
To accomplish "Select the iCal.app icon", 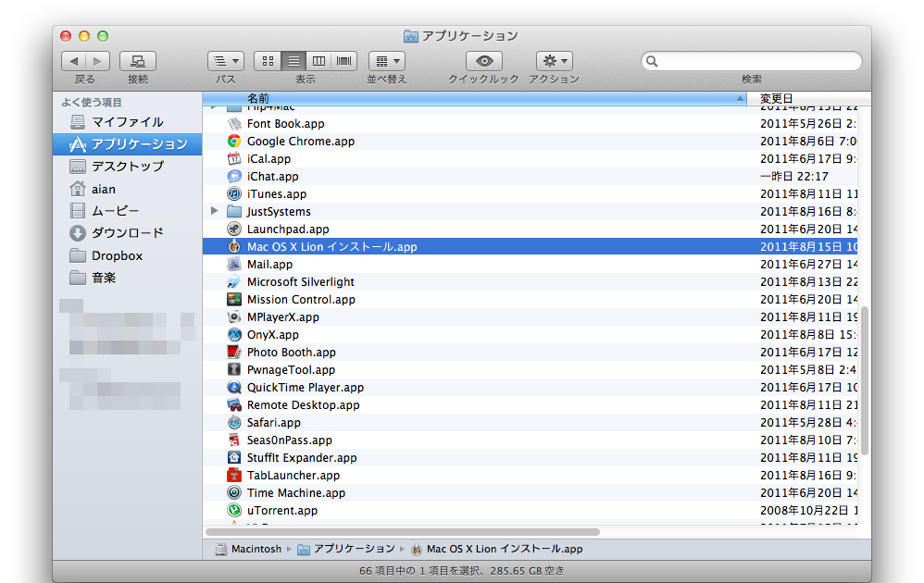I will [234, 158].
